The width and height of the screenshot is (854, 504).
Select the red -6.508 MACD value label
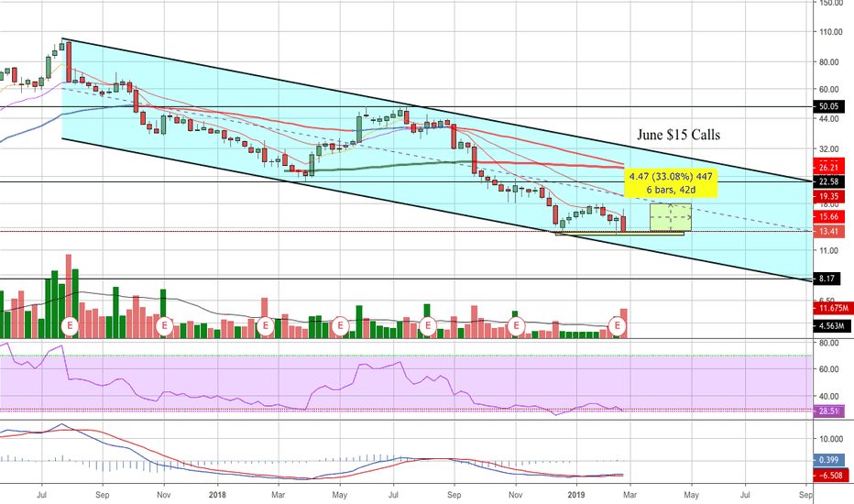point(830,475)
